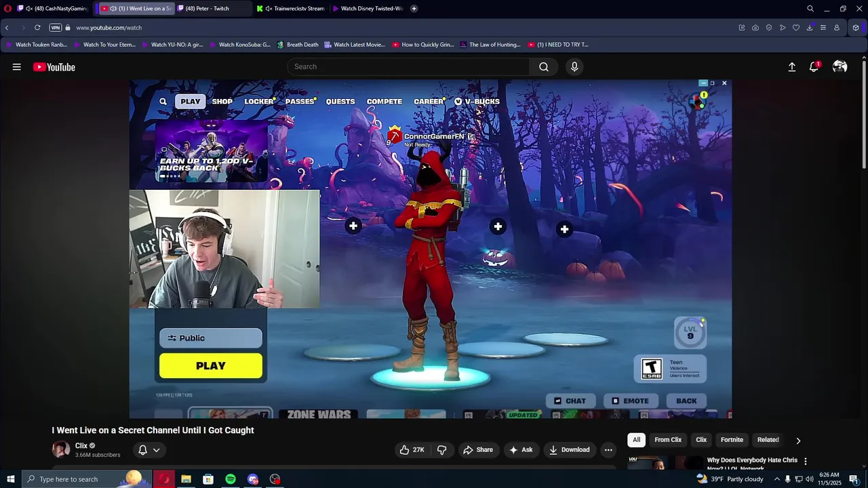Open the Clix channel avatar

tap(61, 449)
